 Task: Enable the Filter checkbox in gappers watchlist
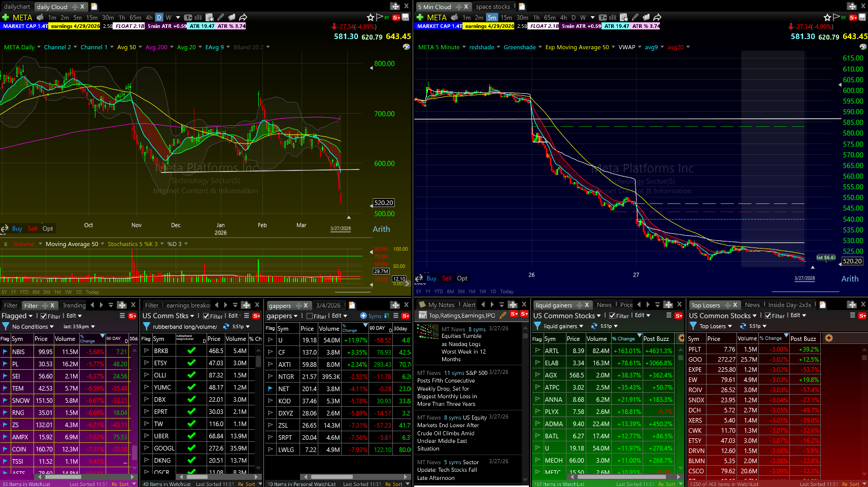pyautogui.click(x=310, y=316)
